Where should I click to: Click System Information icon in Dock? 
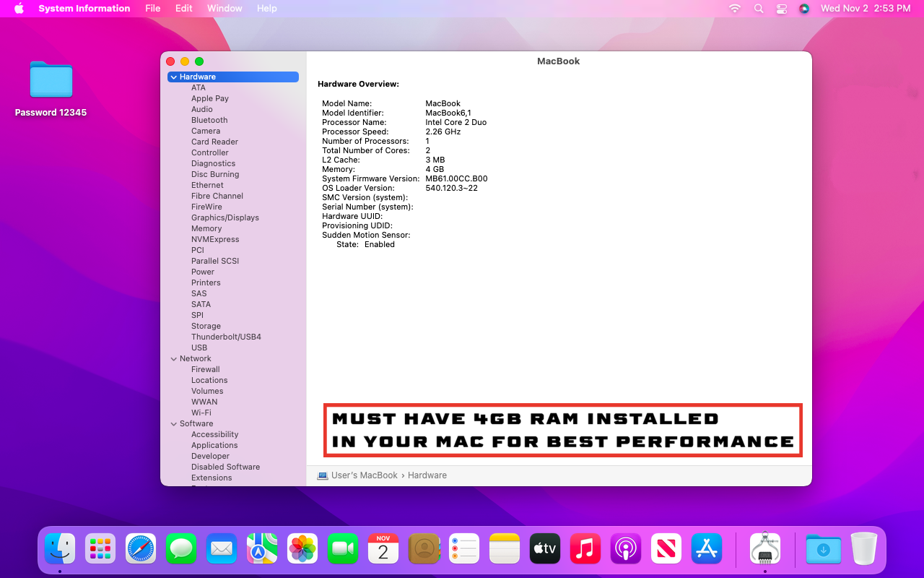tap(765, 548)
